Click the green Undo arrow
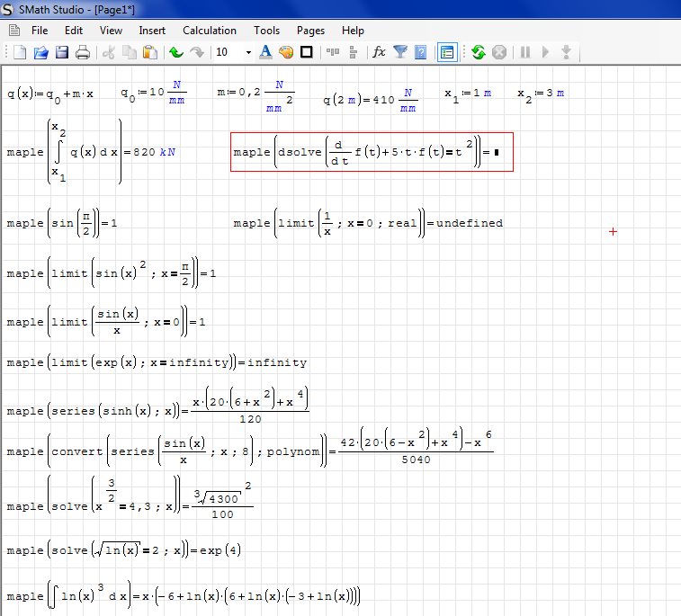This screenshot has height=616, width=681. coord(176,52)
